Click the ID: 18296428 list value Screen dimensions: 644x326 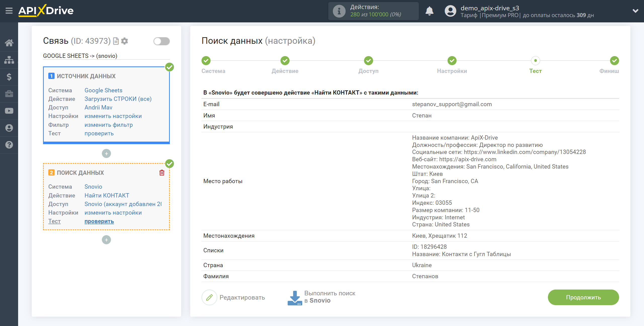(x=429, y=247)
